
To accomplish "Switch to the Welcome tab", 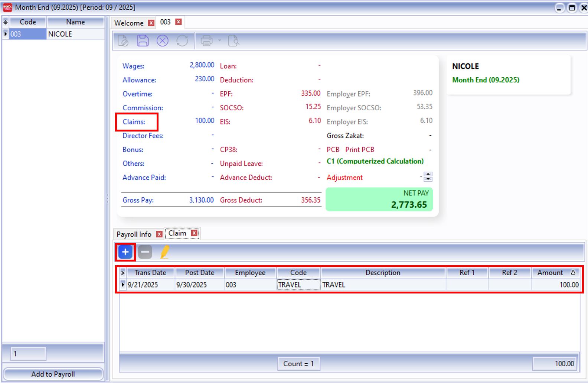I will [x=129, y=23].
